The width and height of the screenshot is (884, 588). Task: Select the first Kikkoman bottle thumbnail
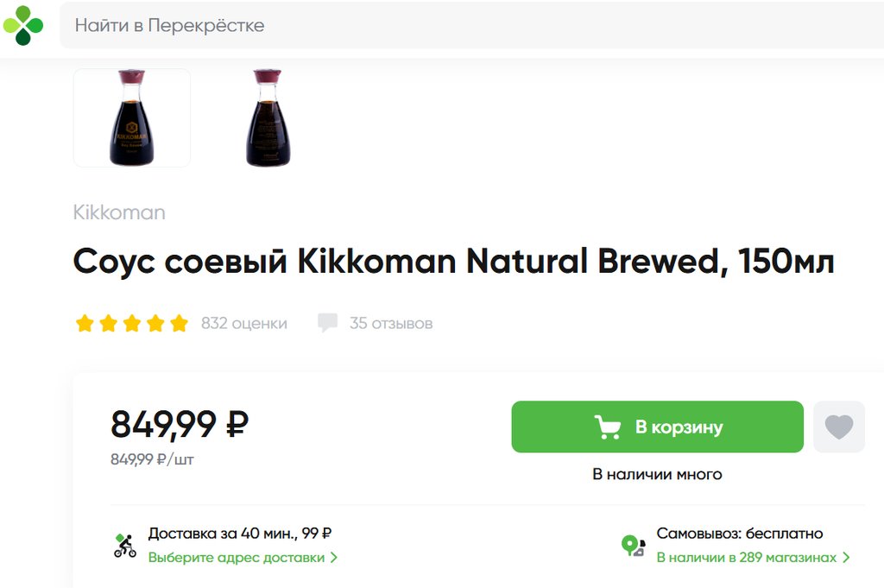(132, 118)
